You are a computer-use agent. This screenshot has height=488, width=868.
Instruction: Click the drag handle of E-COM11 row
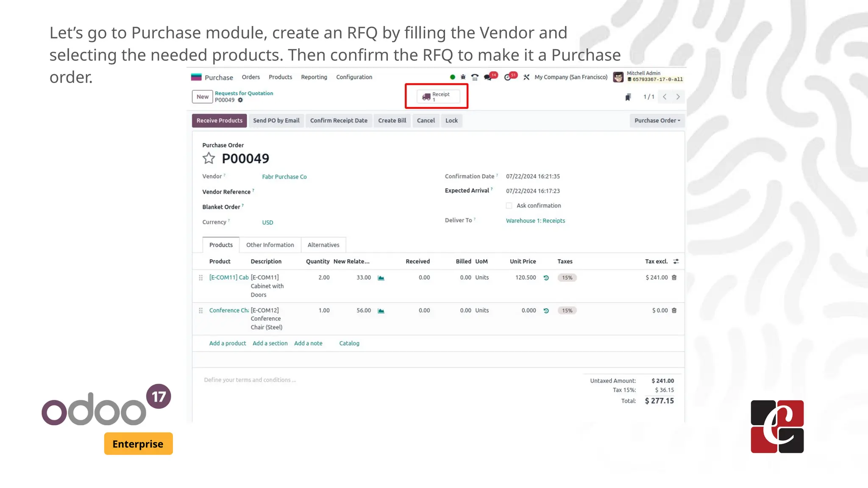pyautogui.click(x=201, y=278)
